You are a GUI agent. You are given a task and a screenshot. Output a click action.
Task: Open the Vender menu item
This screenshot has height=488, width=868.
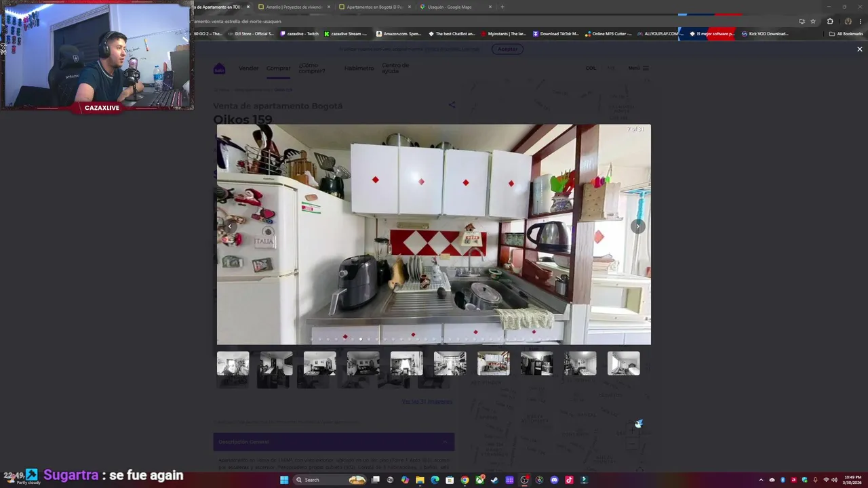[248, 68]
